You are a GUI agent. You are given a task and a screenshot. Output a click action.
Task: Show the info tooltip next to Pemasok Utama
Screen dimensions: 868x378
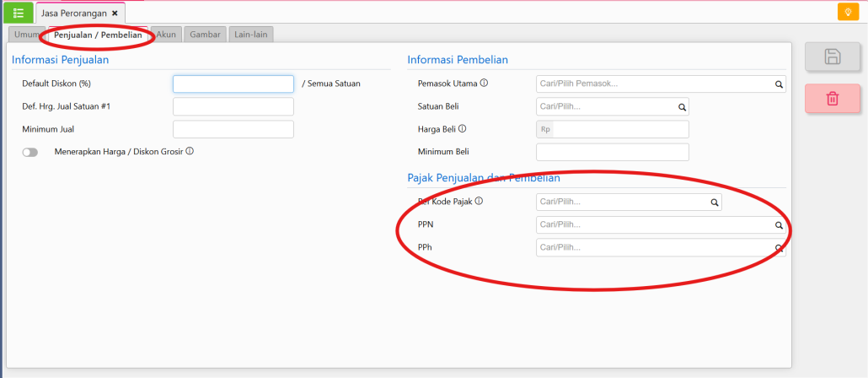484,84
